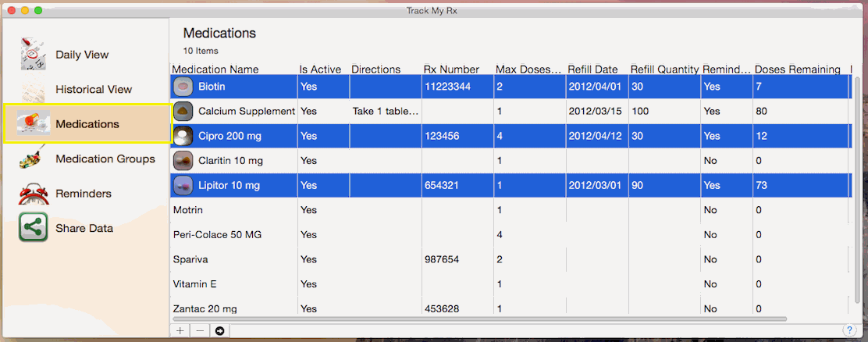
Task: Select Historical View sidebar item
Action: pyautogui.click(x=93, y=90)
